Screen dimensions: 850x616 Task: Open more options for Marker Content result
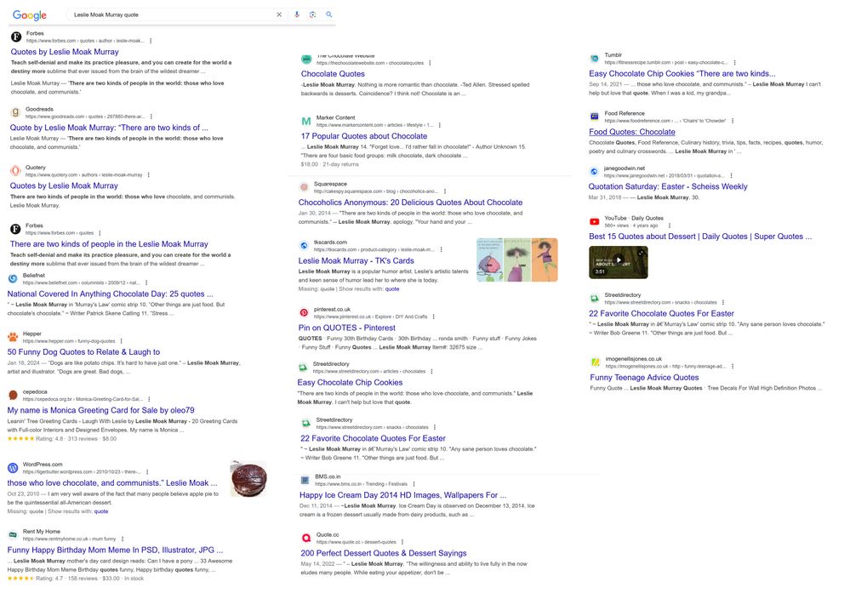(440, 125)
